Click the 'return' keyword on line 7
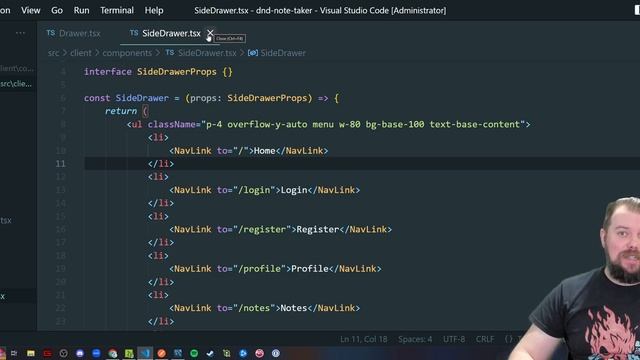640x360 pixels. tap(121, 111)
